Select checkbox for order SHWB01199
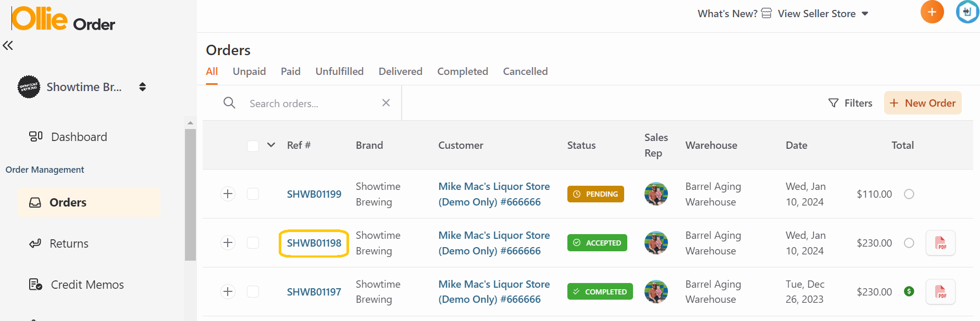Viewport: 980px width, 321px height. 253,194
